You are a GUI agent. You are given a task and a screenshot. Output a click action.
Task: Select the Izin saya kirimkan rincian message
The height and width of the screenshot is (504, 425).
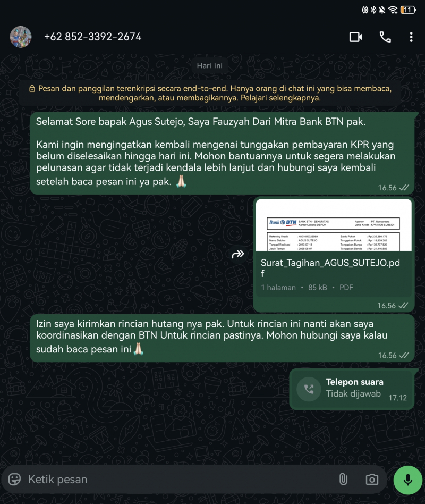coord(222,338)
